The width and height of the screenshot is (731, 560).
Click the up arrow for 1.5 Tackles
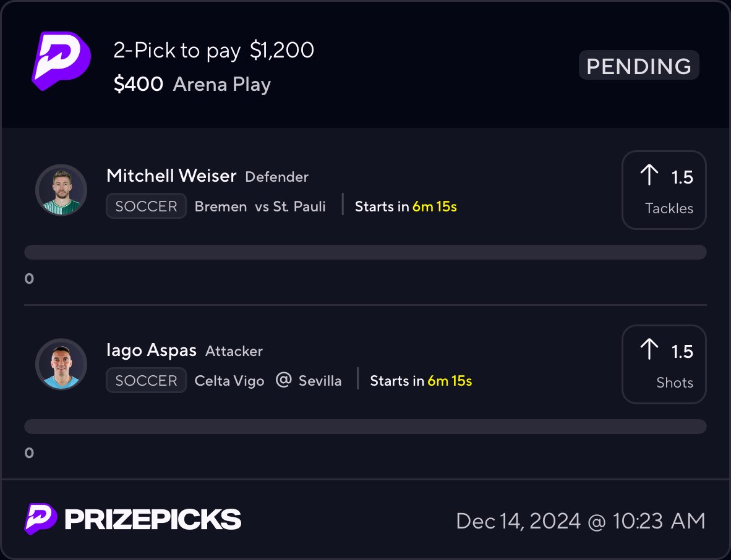(x=649, y=175)
